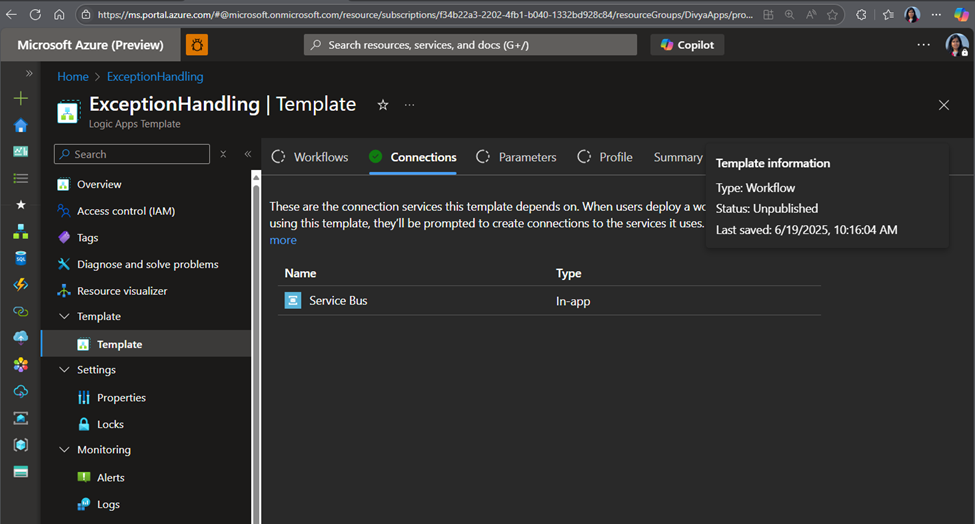
Task: Open Function App lightning icon in sidebar
Action: (21, 285)
